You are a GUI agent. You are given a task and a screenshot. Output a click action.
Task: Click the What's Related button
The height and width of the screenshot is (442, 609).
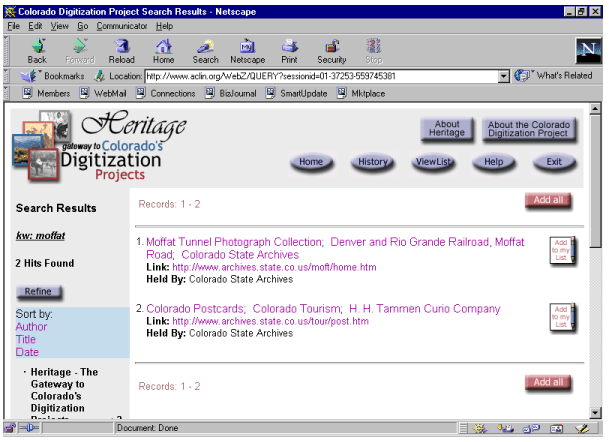click(553, 75)
